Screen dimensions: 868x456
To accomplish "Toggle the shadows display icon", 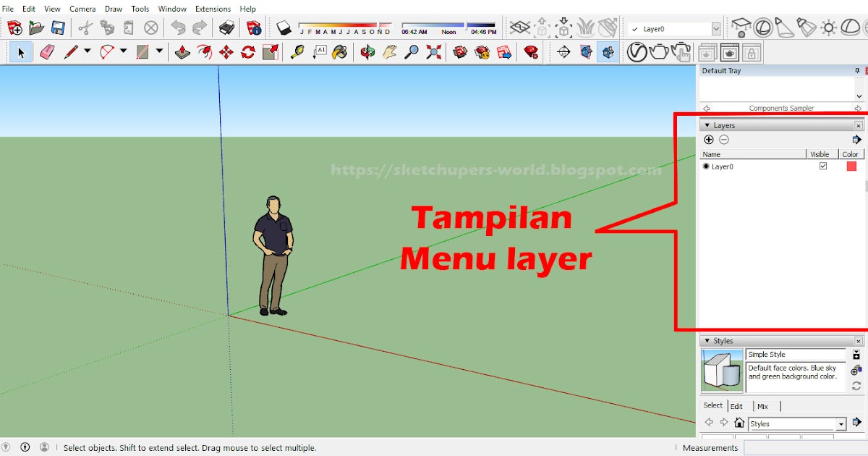I will click(284, 28).
